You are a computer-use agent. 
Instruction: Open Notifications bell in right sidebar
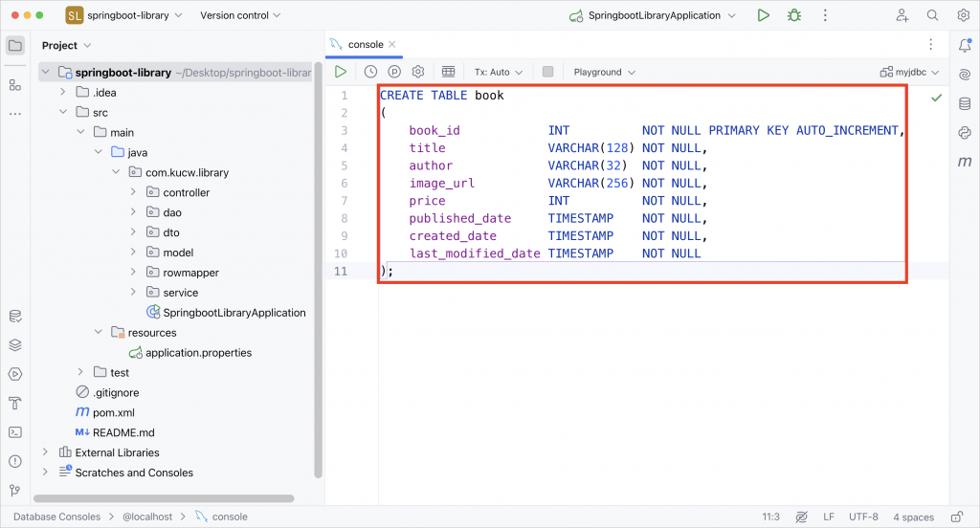(x=965, y=45)
